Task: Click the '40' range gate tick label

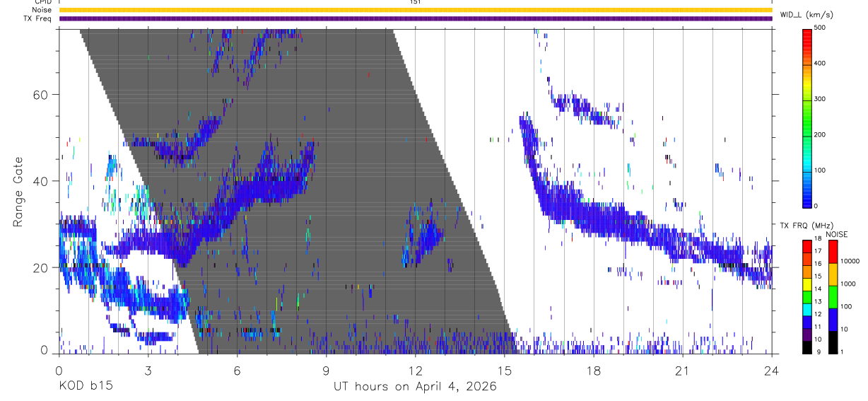Action: (42, 181)
